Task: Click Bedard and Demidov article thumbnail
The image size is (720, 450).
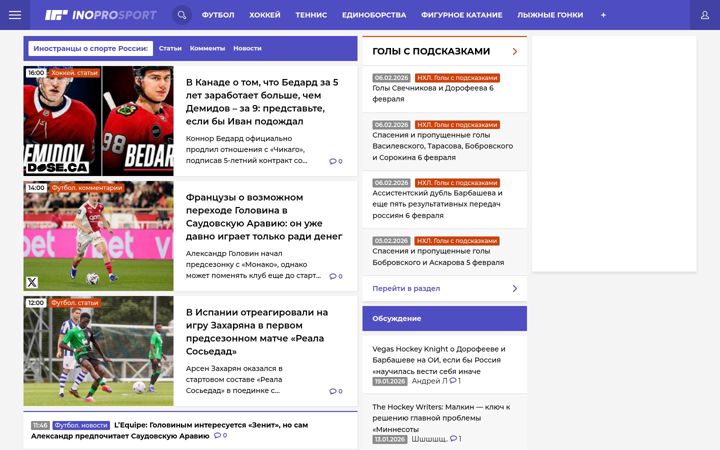Action: coord(99,121)
